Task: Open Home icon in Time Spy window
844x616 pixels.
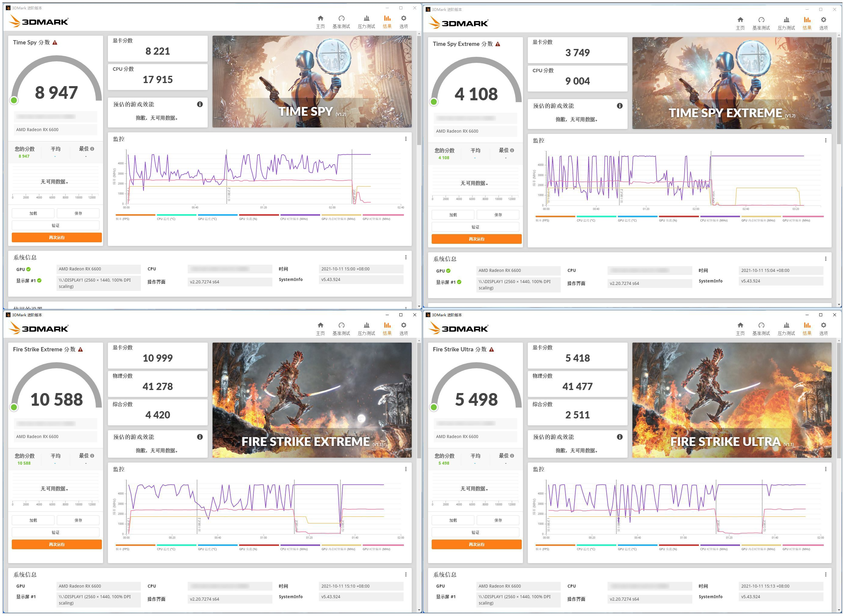Action: tap(320, 22)
